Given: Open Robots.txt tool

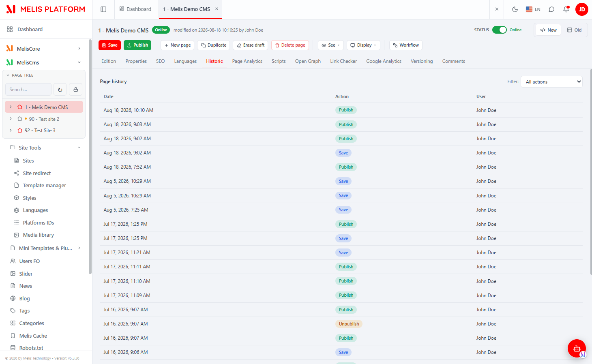Looking at the screenshot, I should coord(31,348).
